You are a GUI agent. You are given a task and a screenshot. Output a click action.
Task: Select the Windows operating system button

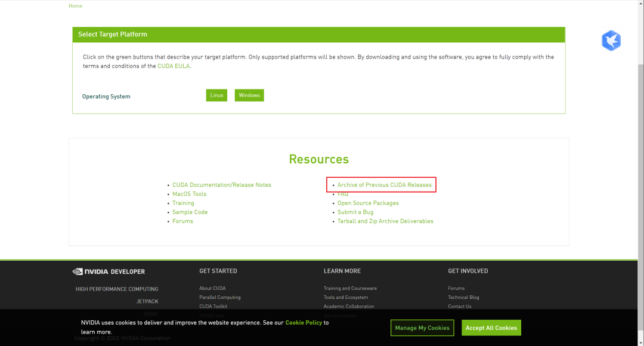click(249, 95)
